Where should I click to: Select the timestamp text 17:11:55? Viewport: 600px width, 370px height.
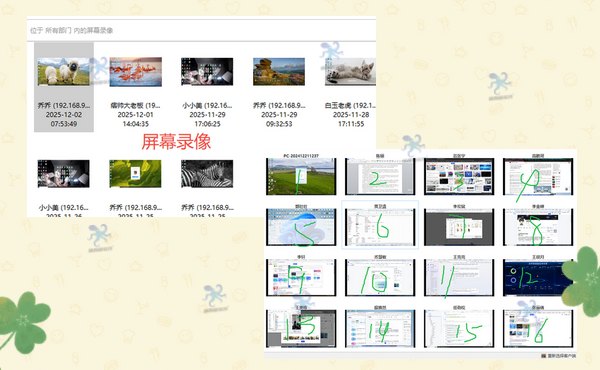351,124
